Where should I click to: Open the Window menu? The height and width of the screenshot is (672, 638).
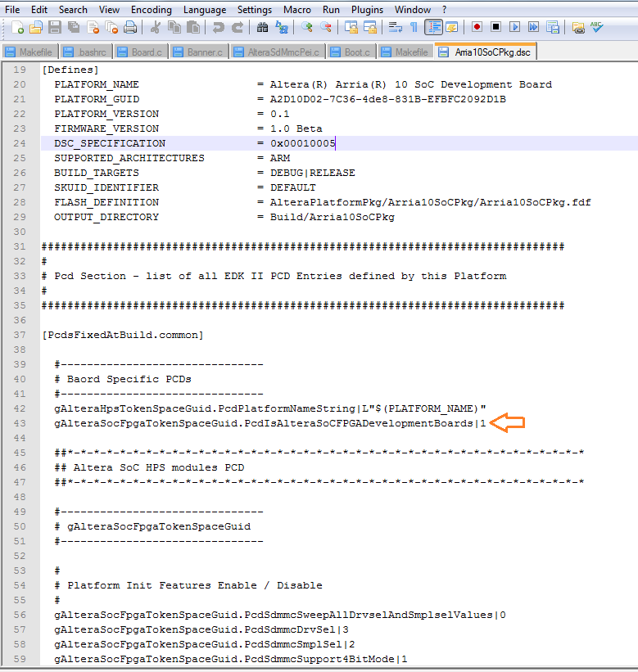coord(413,10)
